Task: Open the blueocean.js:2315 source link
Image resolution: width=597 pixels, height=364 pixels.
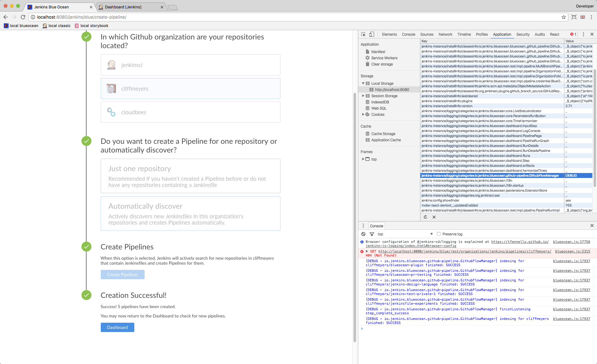Action: point(572,251)
